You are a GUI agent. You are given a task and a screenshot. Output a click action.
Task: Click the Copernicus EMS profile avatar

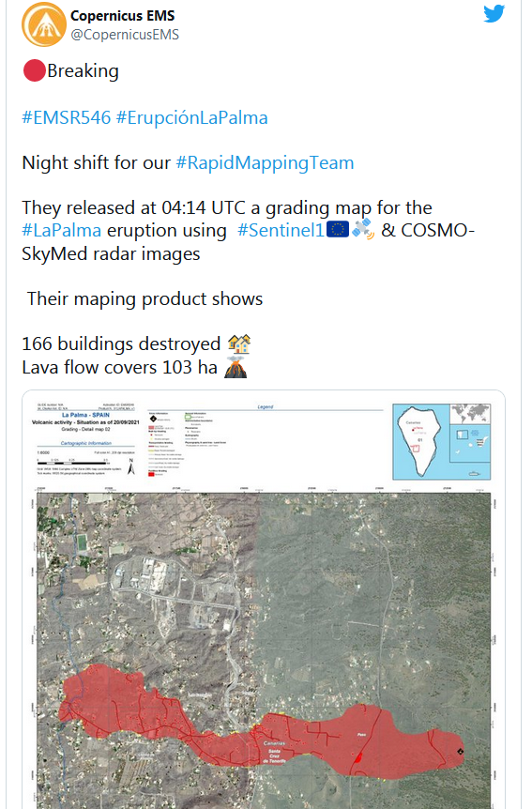click(44, 24)
